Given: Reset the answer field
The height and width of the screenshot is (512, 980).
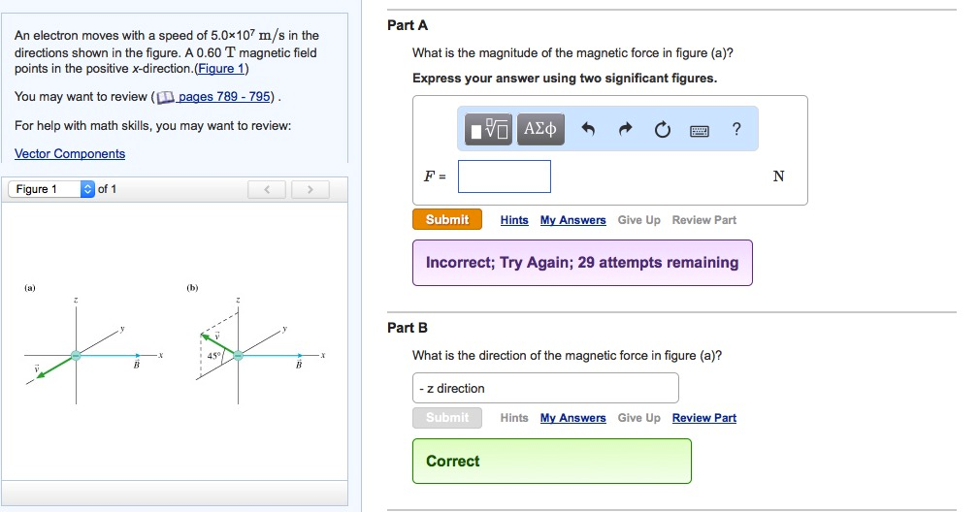Looking at the screenshot, I should click(x=662, y=130).
